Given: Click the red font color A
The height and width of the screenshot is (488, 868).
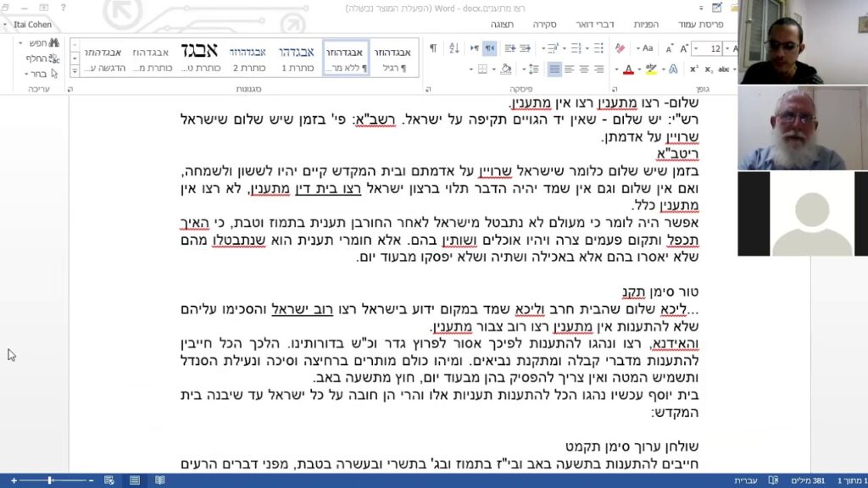Looking at the screenshot, I should [x=628, y=69].
